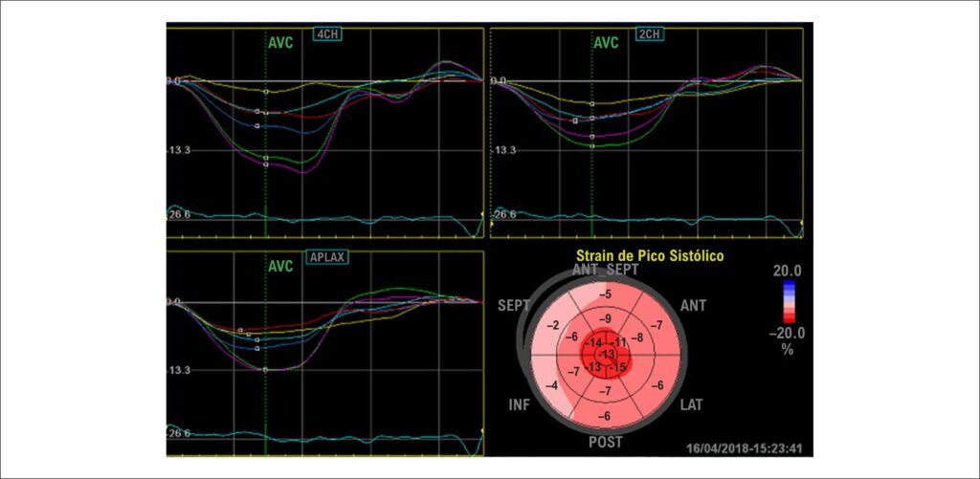
Task: Select the 4CH view label
Action: point(327,33)
